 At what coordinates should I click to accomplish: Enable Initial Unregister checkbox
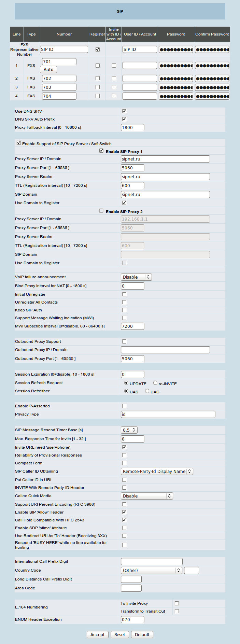[124, 294]
